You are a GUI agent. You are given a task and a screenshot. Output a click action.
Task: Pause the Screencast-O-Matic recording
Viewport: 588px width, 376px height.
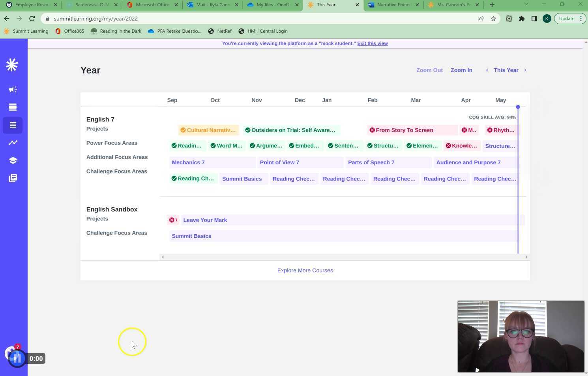[x=17, y=359]
